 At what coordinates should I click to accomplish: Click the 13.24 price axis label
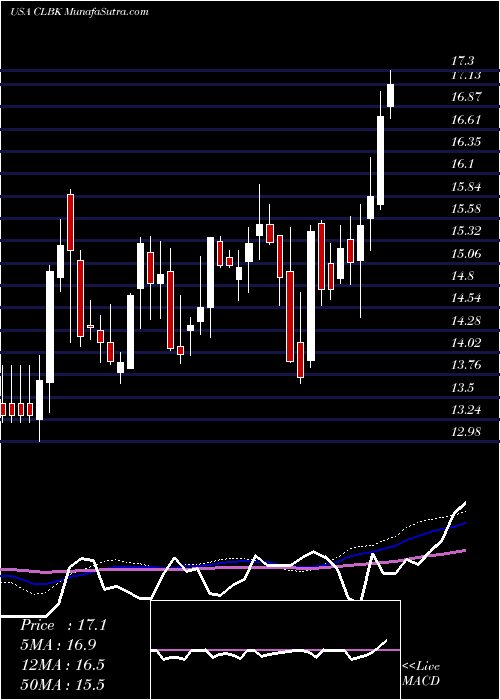click(466, 409)
